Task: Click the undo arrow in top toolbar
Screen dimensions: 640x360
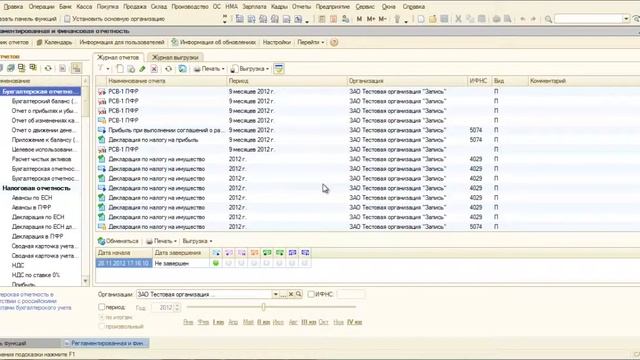Action: 522,19
